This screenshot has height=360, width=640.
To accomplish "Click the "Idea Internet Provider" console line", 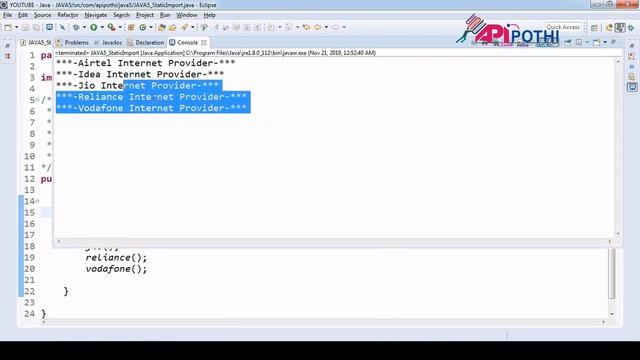I will point(140,74).
